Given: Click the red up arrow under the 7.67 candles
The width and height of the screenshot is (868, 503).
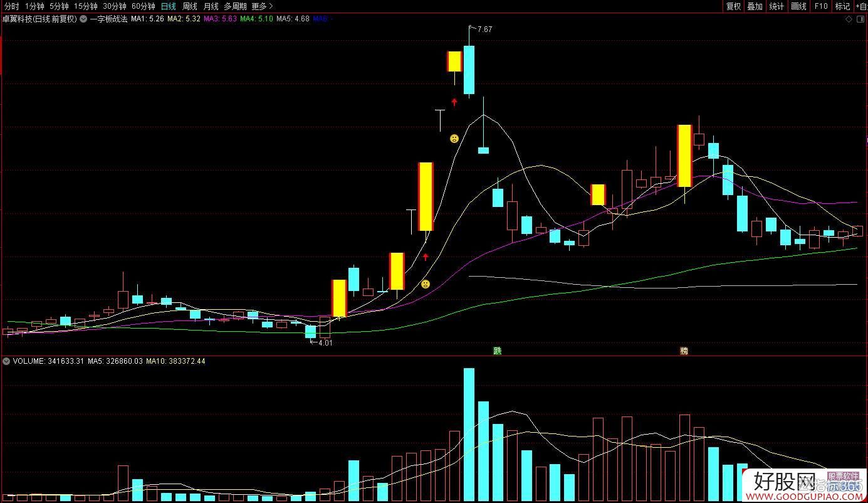Looking at the screenshot, I should tap(454, 102).
